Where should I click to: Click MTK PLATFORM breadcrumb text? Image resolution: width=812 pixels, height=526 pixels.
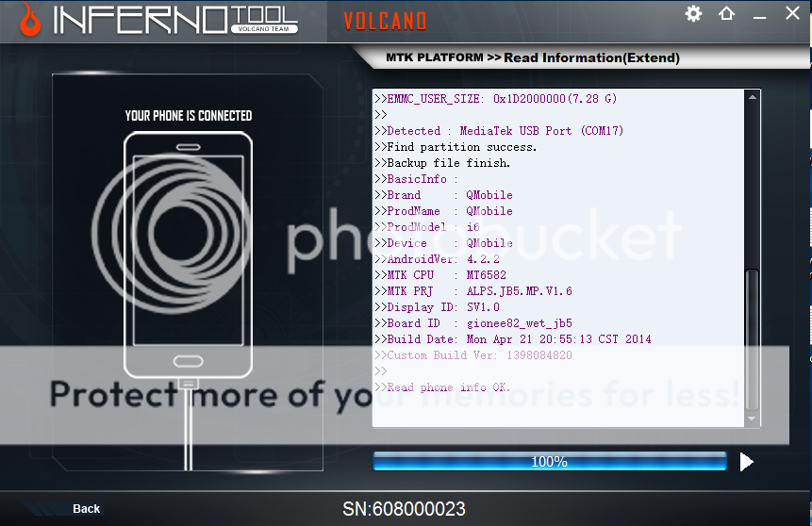click(x=434, y=58)
